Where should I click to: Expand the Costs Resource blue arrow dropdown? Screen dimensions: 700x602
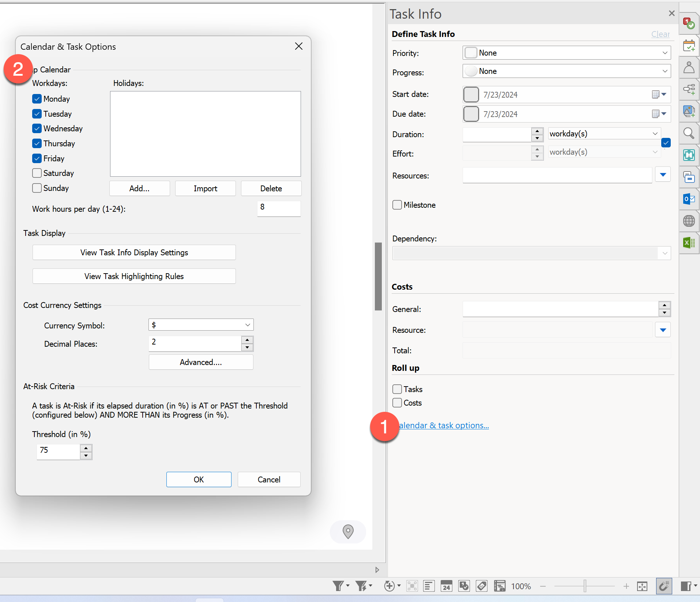point(663,330)
